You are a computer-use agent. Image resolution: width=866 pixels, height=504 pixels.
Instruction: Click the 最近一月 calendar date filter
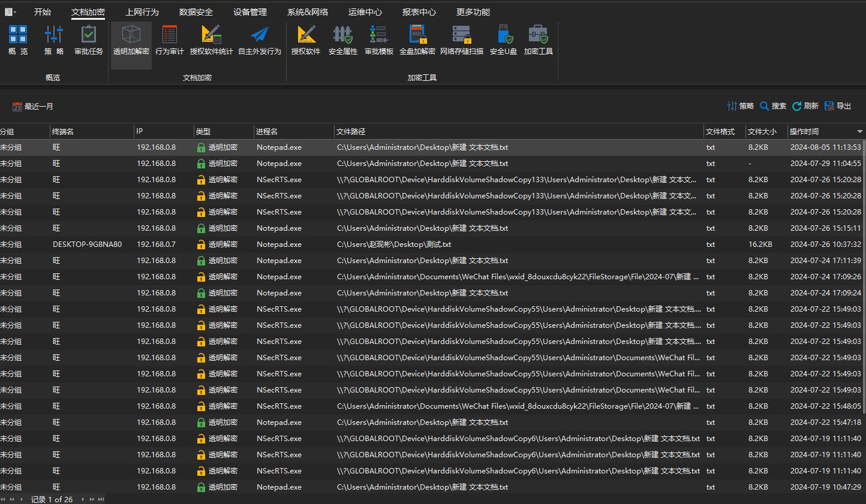pos(33,106)
